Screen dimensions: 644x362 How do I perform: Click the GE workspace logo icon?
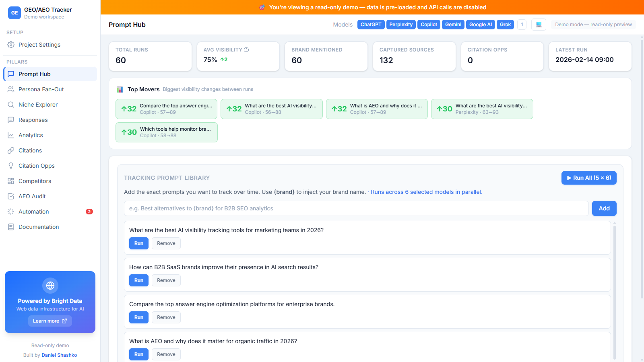pos(14,13)
